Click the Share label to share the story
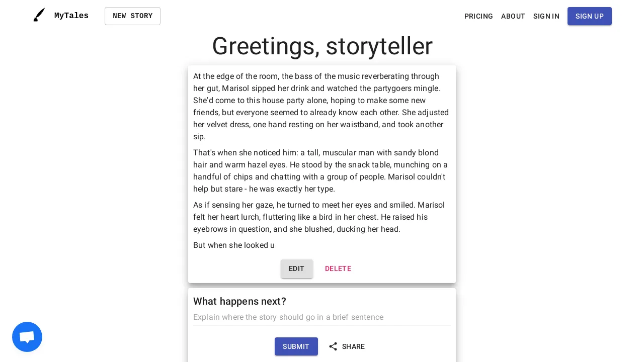Screen dimensions: 644x362 pyautogui.click(x=353, y=346)
